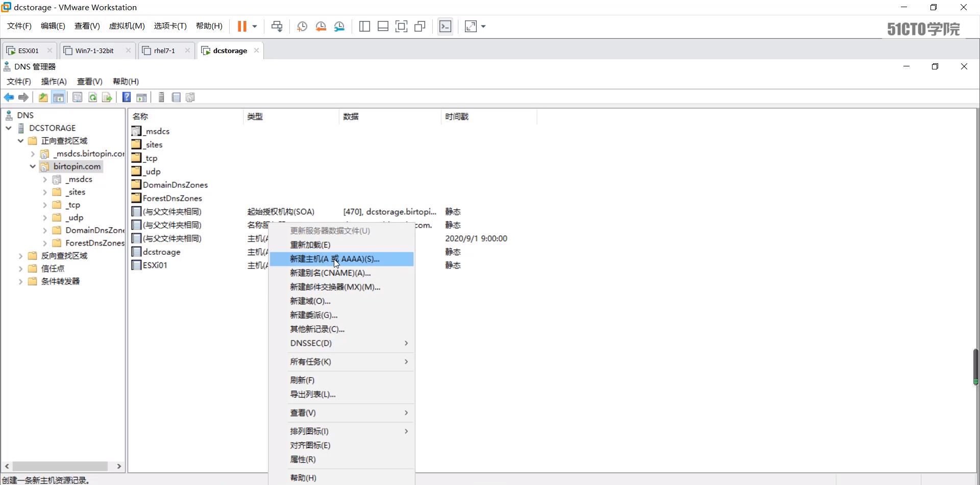The image size is (980, 485).
Task: Collapse the DCSTORAGE server node
Action: pos(9,128)
